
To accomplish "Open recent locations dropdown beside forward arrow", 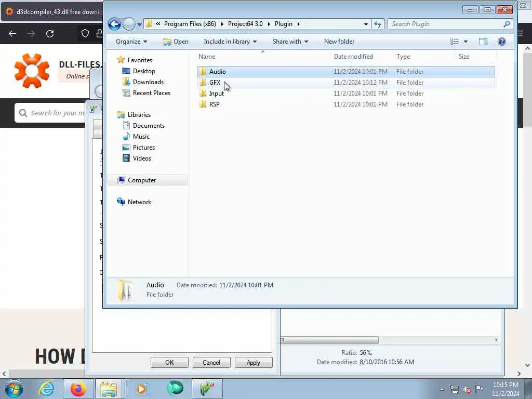I will [139, 24].
